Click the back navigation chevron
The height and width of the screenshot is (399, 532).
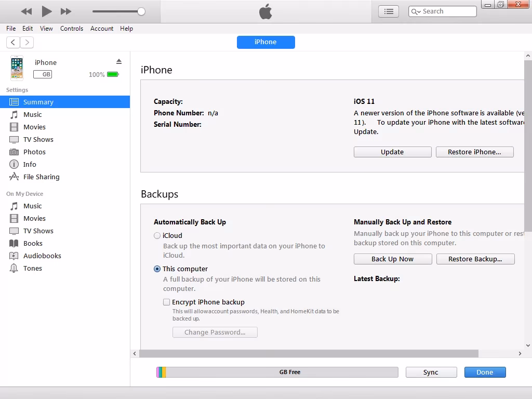point(12,42)
